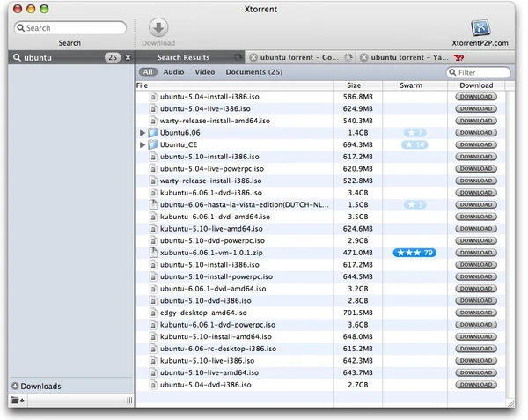Click the sidebar divider grip handle
Viewport: 528px width, 420px height.
(129, 401)
